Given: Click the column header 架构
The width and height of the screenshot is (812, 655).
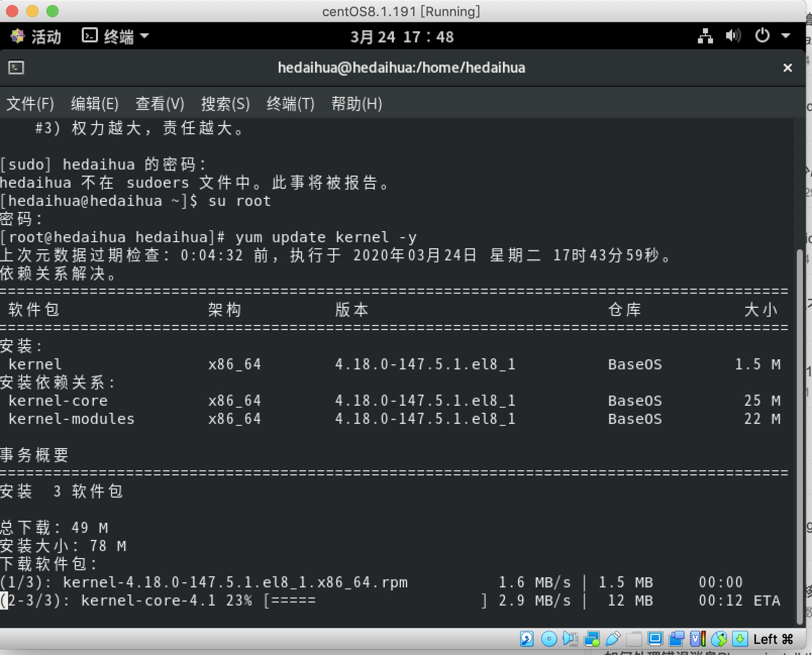Looking at the screenshot, I should point(225,309).
